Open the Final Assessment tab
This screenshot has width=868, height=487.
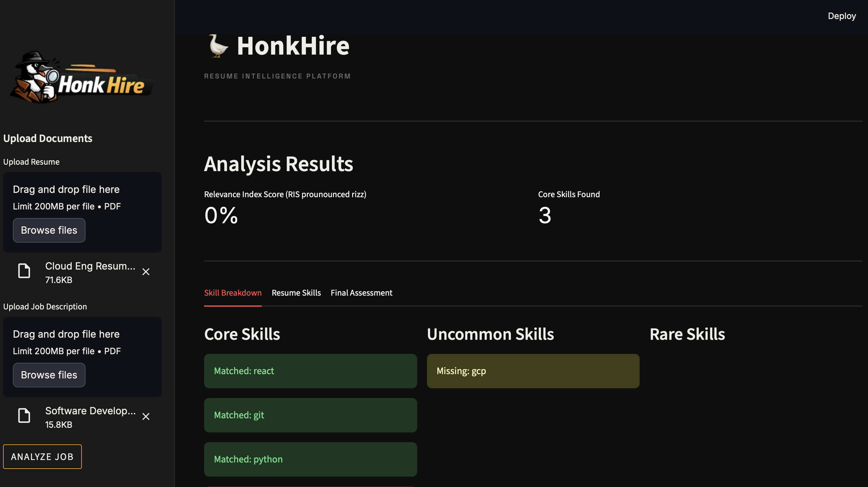pyautogui.click(x=361, y=293)
